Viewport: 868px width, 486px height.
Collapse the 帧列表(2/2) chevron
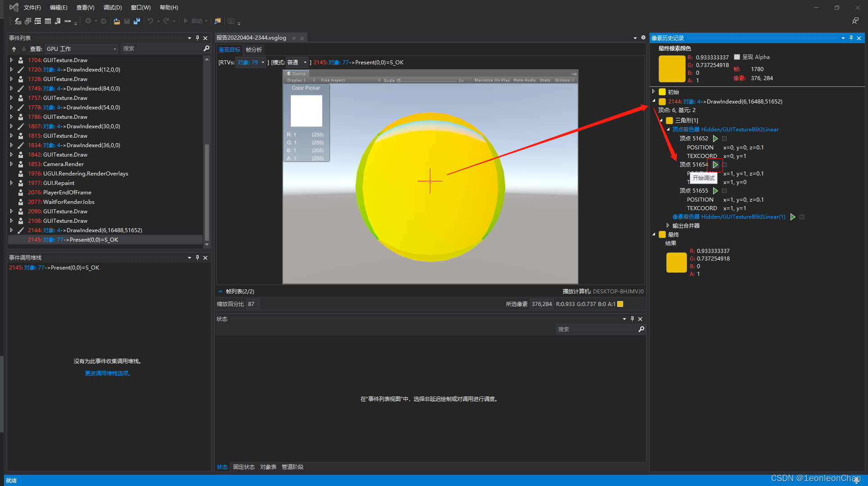pos(220,292)
